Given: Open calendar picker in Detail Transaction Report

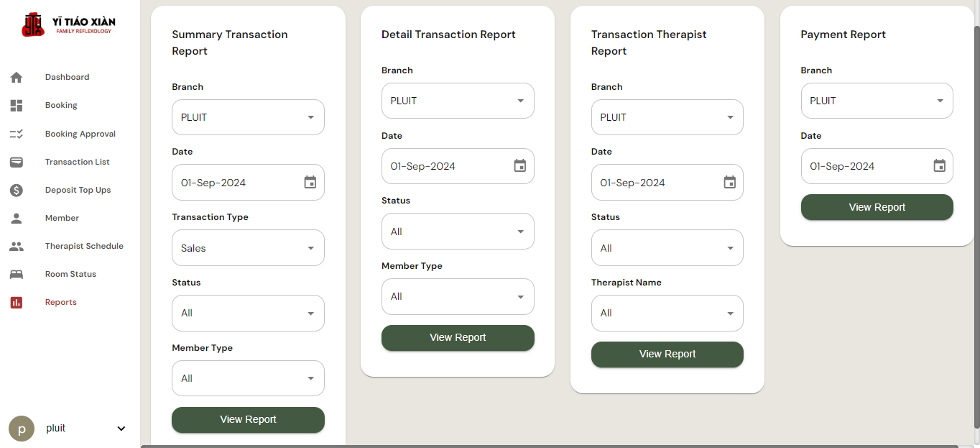Looking at the screenshot, I should point(520,166).
